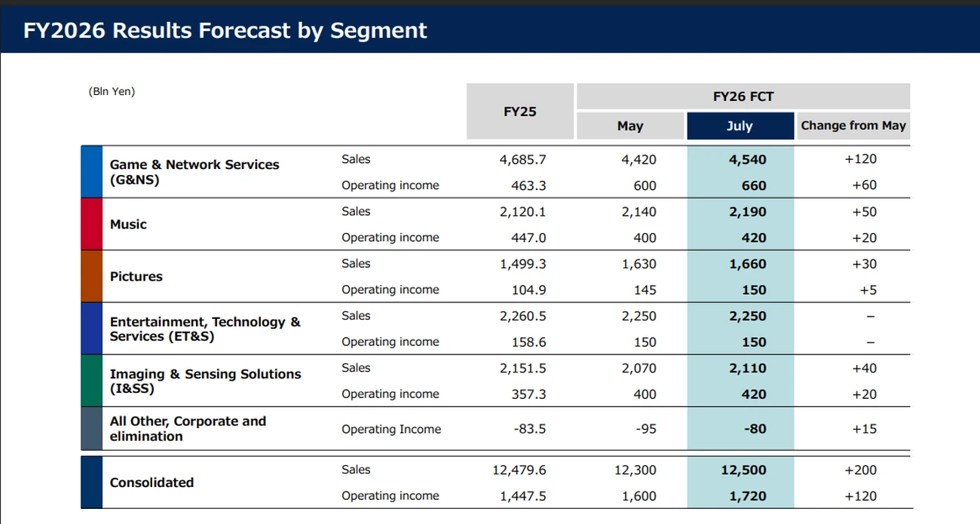This screenshot has height=524, width=980.
Task: Click Music FY25 operating income 447.0
Action: pos(528,237)
